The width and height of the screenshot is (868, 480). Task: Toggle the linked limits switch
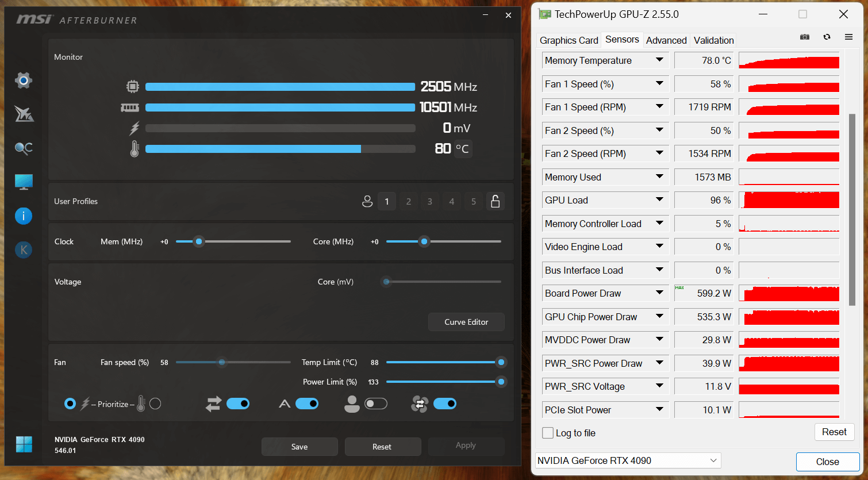[x=238, y=404]
